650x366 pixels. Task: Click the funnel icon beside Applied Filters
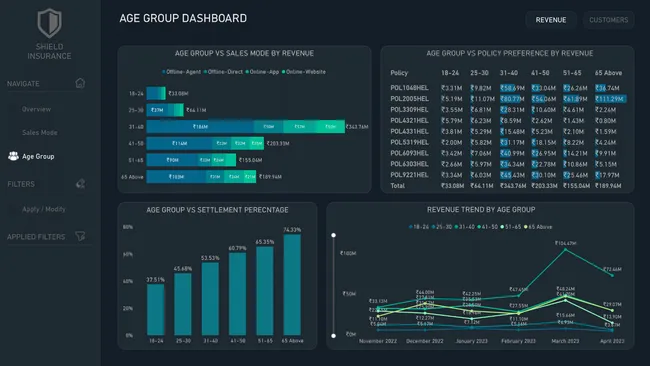pyautogui.click(x=80, y=236)
